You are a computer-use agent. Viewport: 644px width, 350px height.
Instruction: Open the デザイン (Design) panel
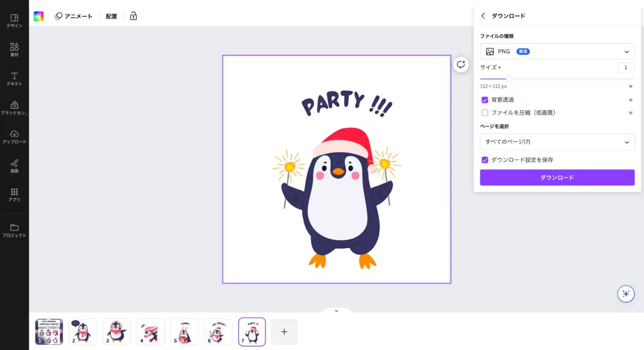[14, 21]
